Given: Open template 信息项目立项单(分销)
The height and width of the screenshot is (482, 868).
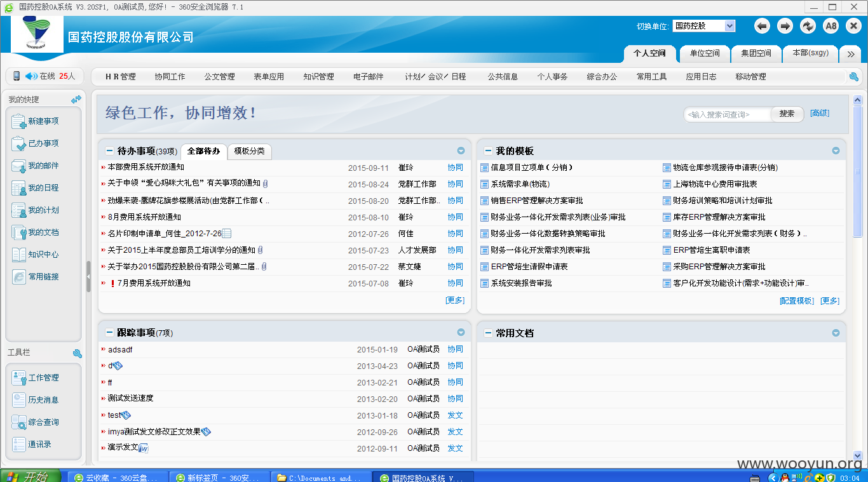Looking at the screenshot, I should click(532, 168).
